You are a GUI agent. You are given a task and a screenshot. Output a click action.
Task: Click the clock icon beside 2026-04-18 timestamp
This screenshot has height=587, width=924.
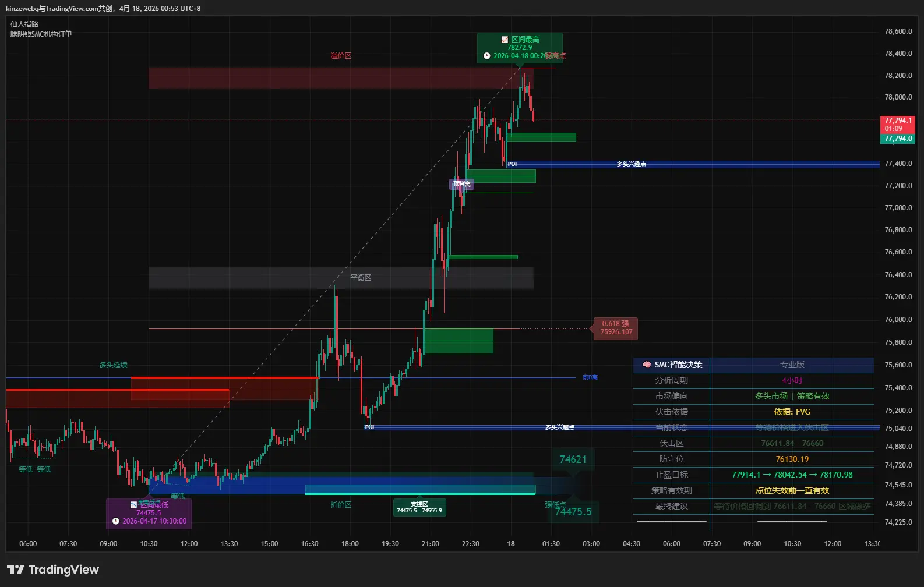coord(487,56)
